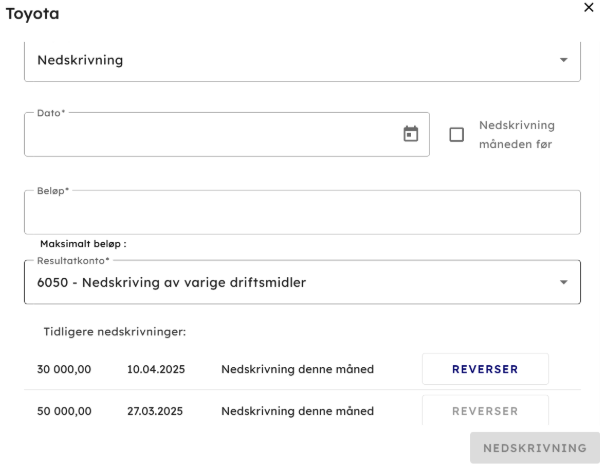This screenshot has width=600, height=464.
Task: Reverse the 30 000,00 write-down
Action: click(x=485, y=369)
